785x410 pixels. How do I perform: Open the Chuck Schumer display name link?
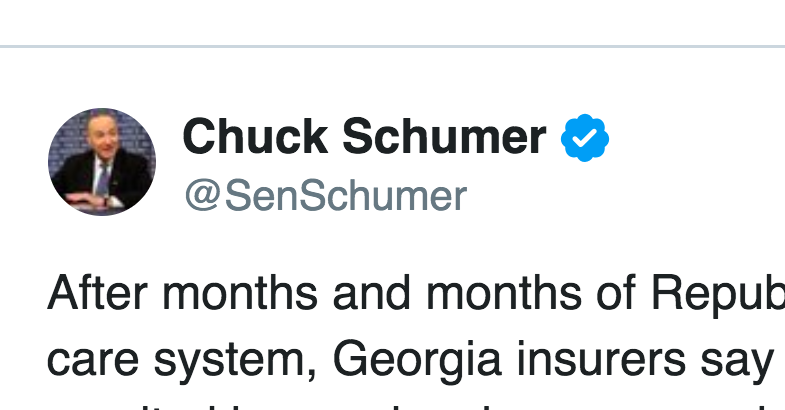tap(364, 137)
